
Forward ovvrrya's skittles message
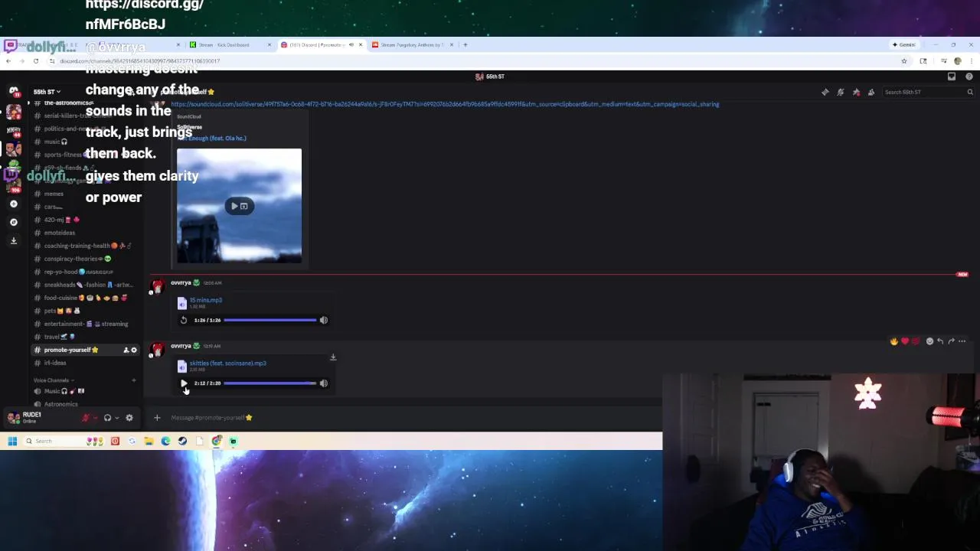click(951, 341)
